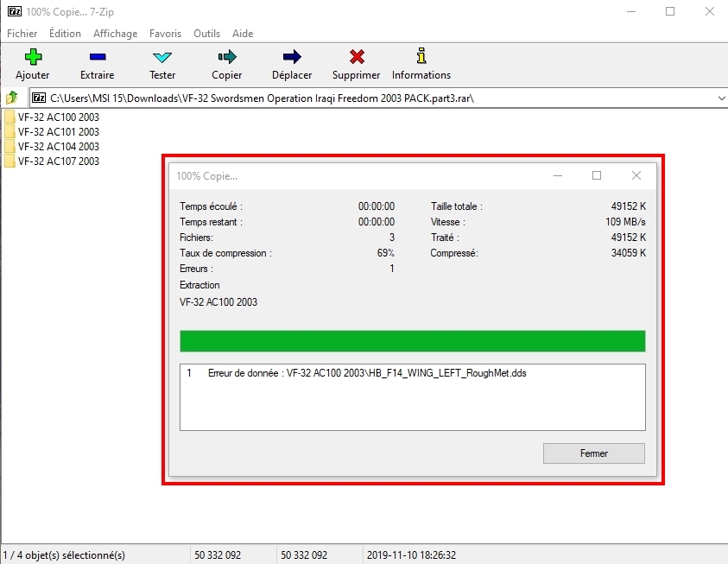728x564 pixels.
Task: Click 'VF-32 AC100 2003' text under Extraction
Action: [218, 302]
